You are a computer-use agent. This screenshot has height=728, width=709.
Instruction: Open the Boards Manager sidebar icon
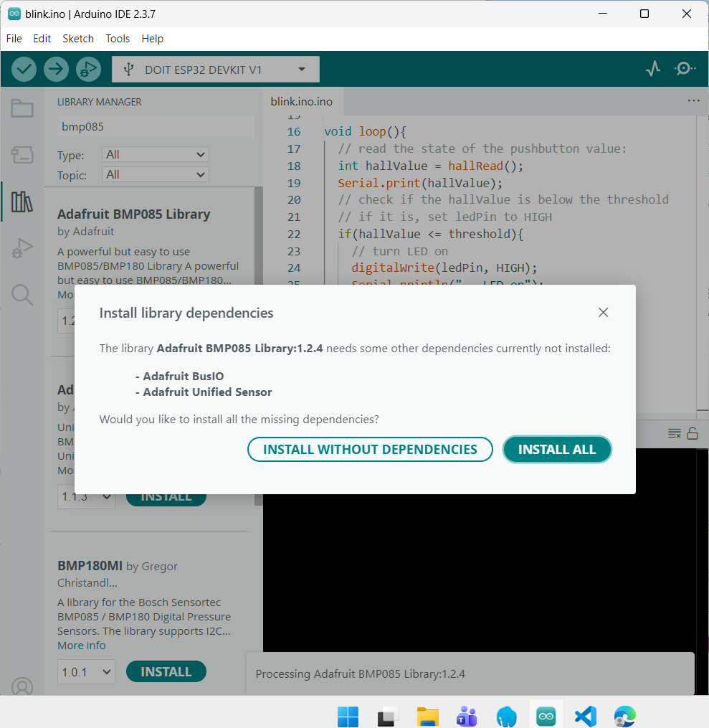[22, 155]
